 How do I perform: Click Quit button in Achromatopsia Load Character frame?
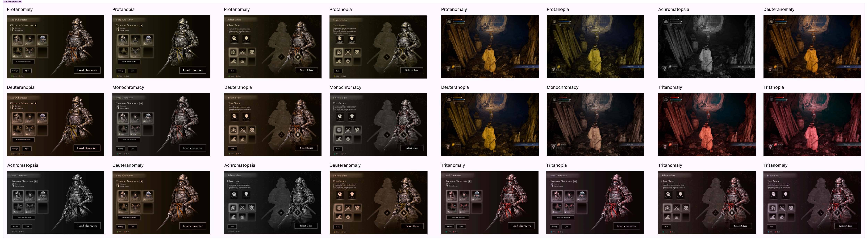click(27, 226)
